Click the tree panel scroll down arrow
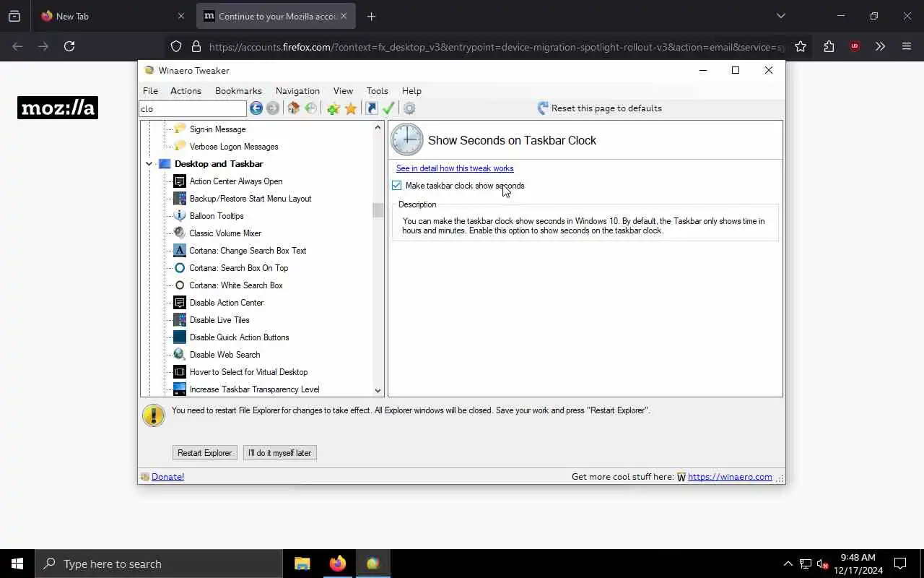The image size is (924, 578). (x=378, y=391)
